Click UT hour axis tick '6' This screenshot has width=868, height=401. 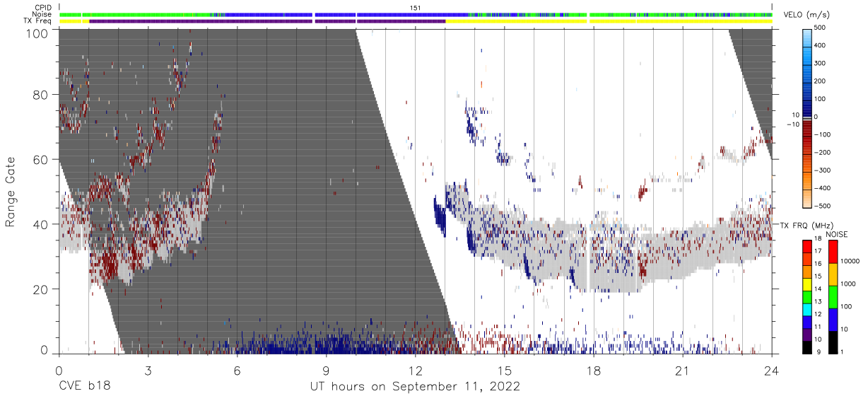tap(237, 370)
